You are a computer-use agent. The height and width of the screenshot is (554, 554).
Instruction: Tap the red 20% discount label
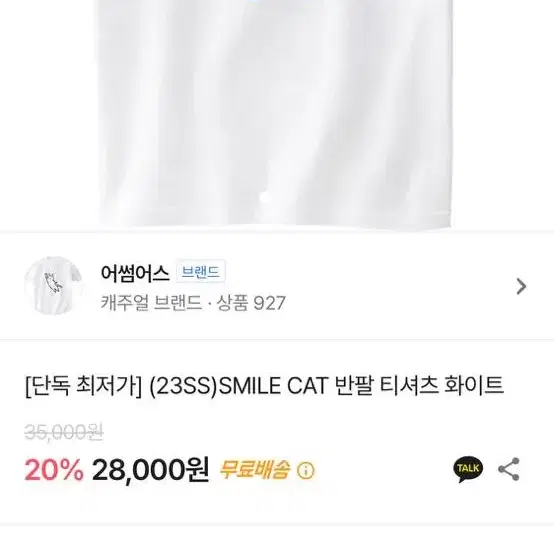(x=54, y=470)
